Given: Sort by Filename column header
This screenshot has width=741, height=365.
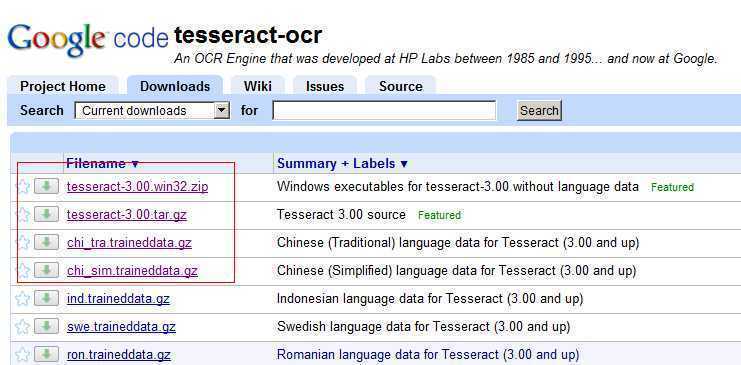Looking at the screenshot, I should point(103,164).
